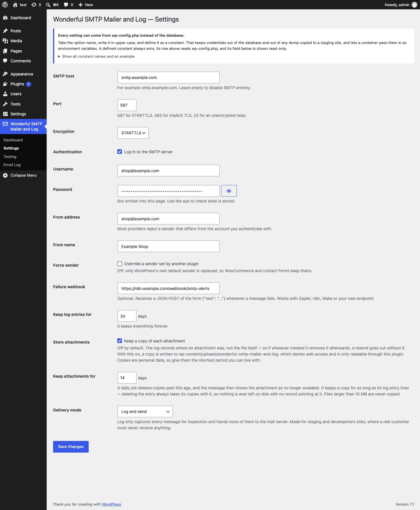Uncheck Log in to the SMTP server
Screen dimensions: 420x510
pyautogui.click(x=119, y=152)
